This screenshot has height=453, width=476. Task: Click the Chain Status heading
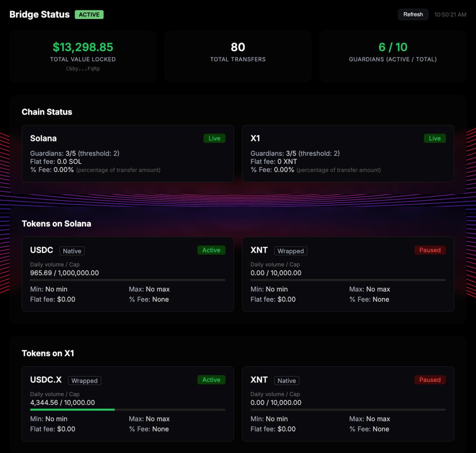pos(47,112)
